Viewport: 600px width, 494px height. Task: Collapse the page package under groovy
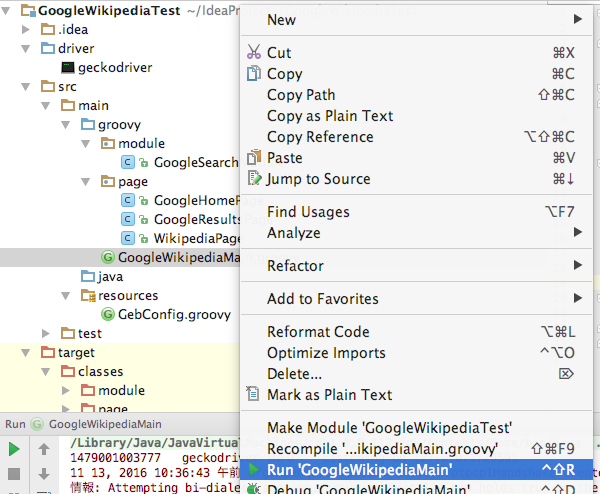(x=85, y=182)
